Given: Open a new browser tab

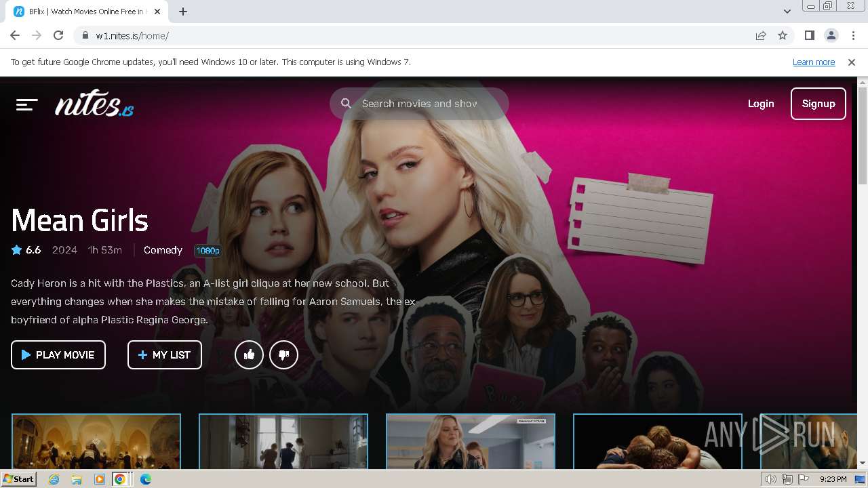Looking at the screenshot, I should click(x=183, y=12).
